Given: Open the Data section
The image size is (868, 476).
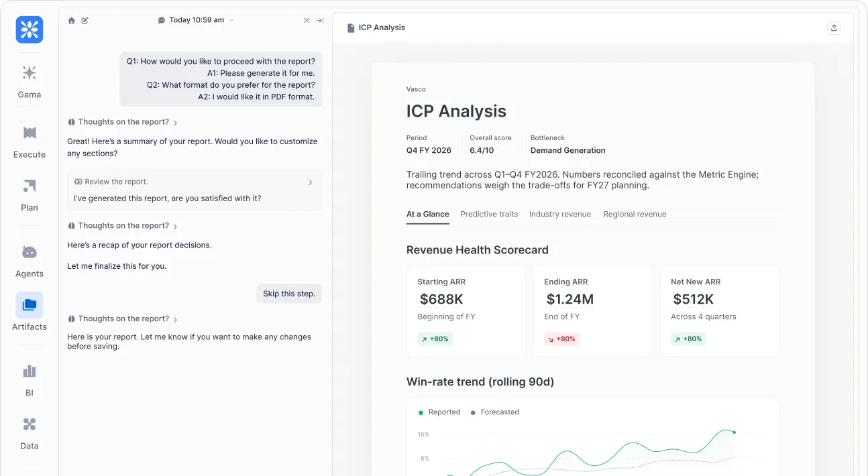Looking at the screenshot, I should click(x=30, y=433).
